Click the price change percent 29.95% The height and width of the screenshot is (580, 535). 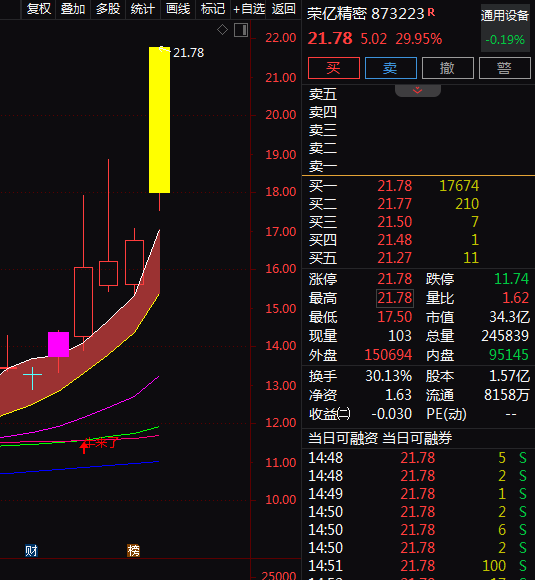[418, 39]
